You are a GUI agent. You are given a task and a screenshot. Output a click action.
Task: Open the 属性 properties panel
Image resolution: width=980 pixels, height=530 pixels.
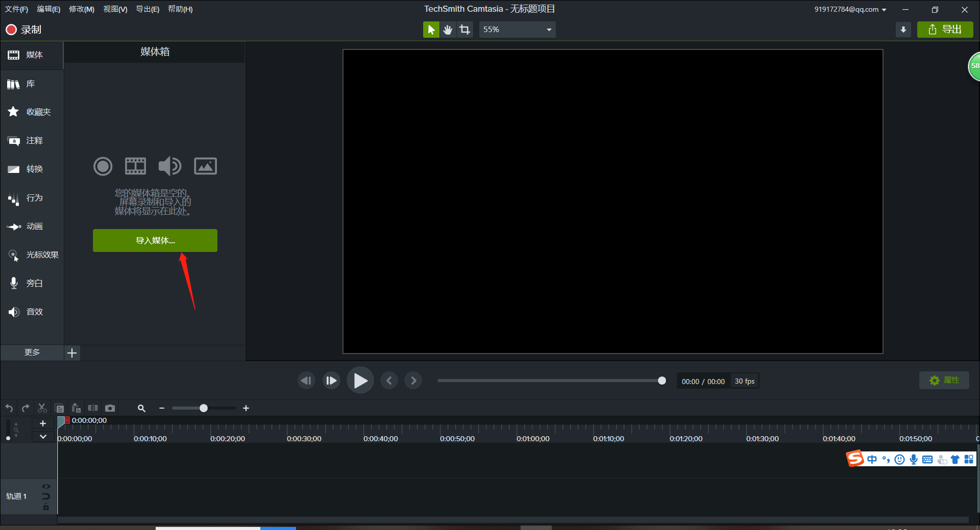(944, 380)
